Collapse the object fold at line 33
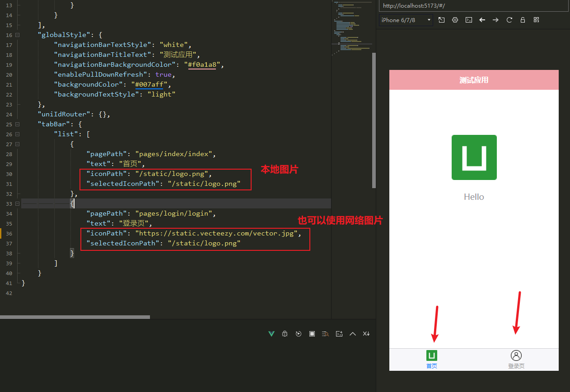The image size is (570, 392). (17, 203)
